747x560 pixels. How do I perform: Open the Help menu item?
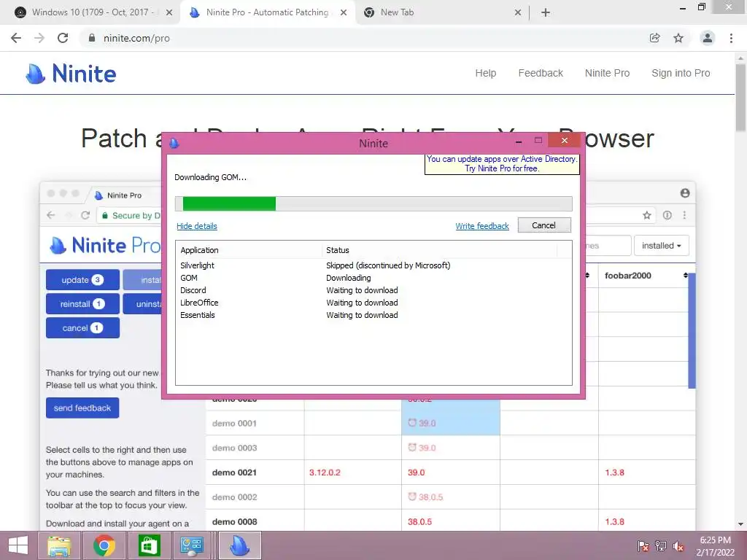(x=485, y=74)
